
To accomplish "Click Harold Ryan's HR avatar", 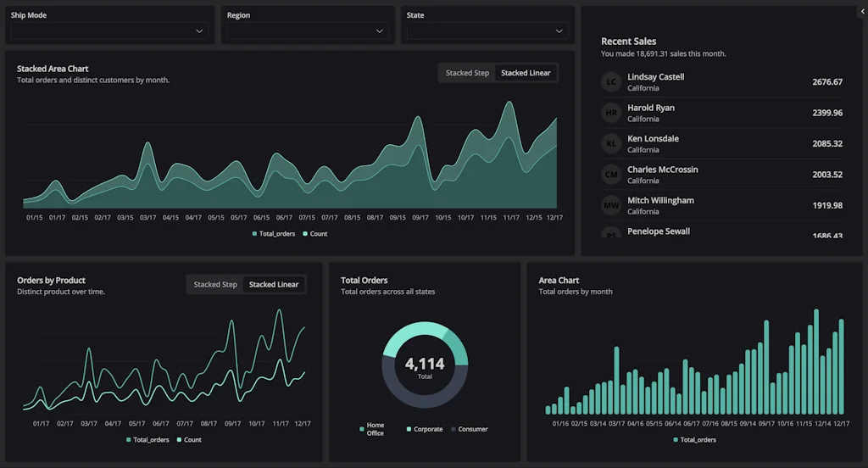I will [611, 113].
